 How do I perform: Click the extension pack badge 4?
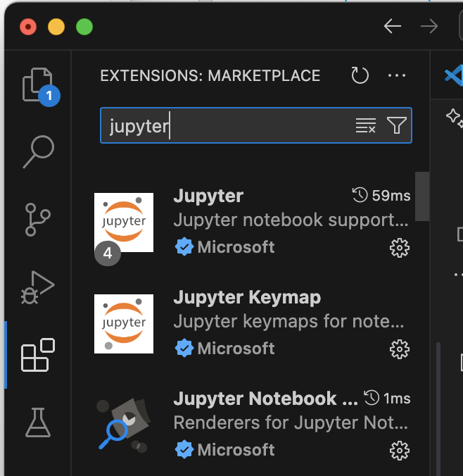[108, 253]
